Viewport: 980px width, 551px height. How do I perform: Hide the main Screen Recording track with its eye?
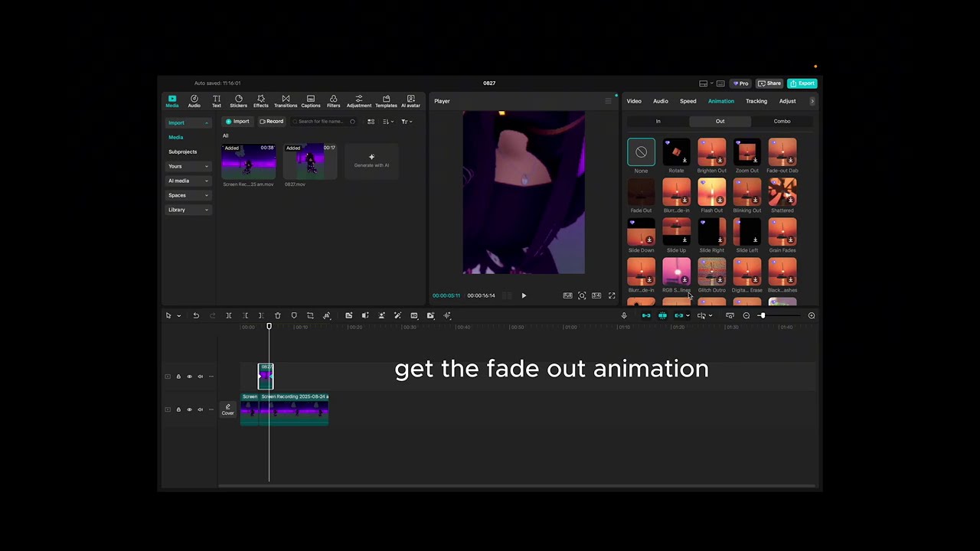coord(189,409)
